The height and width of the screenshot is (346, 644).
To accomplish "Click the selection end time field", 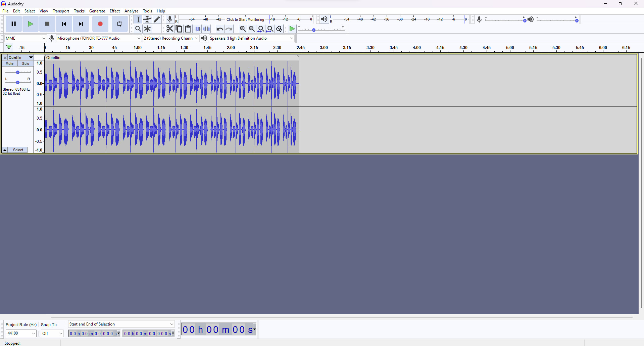I will pos(149,334).
